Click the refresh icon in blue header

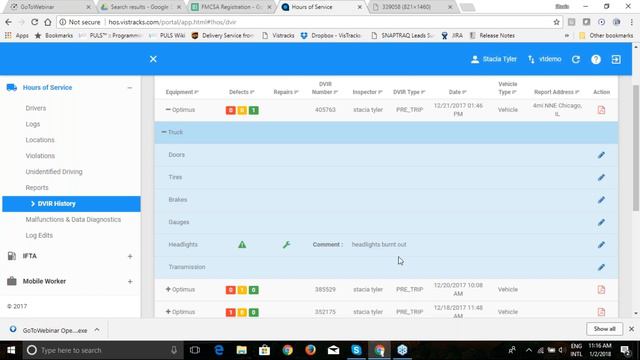(x=576, y=59)
